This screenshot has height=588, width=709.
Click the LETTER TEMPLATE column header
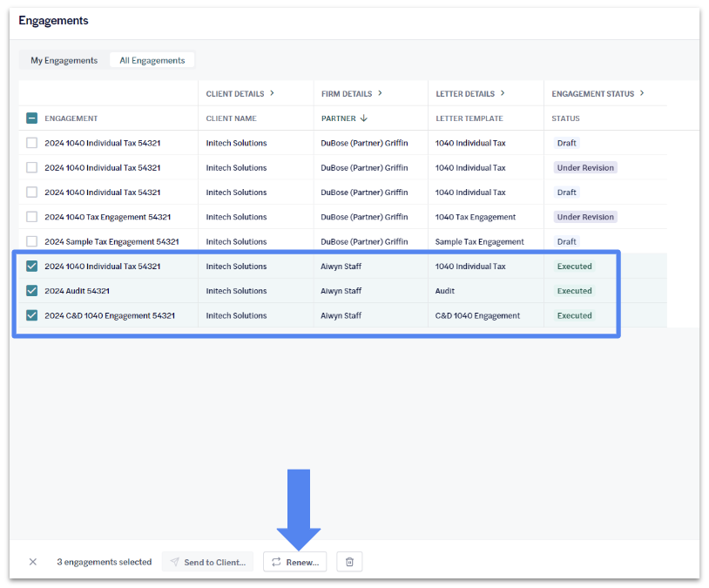point(469,118)
